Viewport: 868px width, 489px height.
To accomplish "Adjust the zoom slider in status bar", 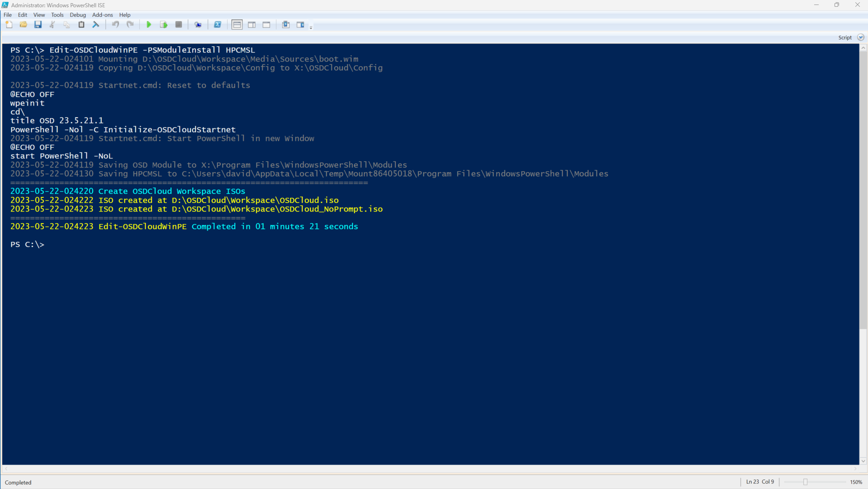I will (805, 482).
